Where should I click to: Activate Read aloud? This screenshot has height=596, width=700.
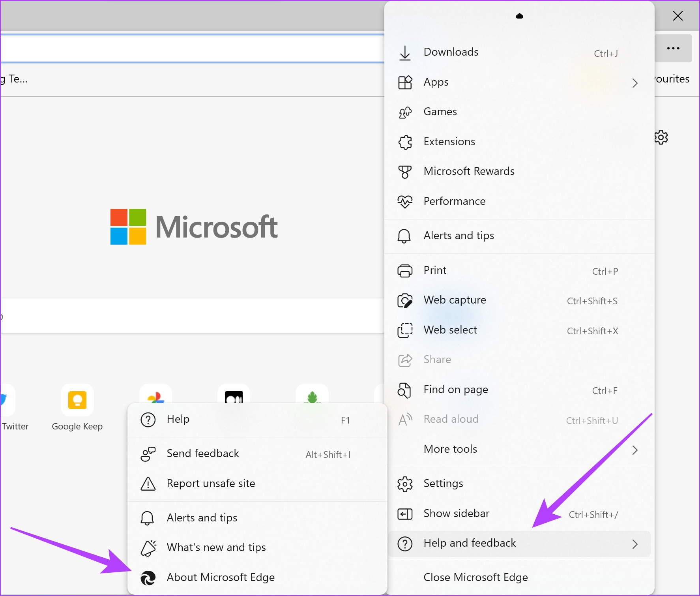(451, 419)
